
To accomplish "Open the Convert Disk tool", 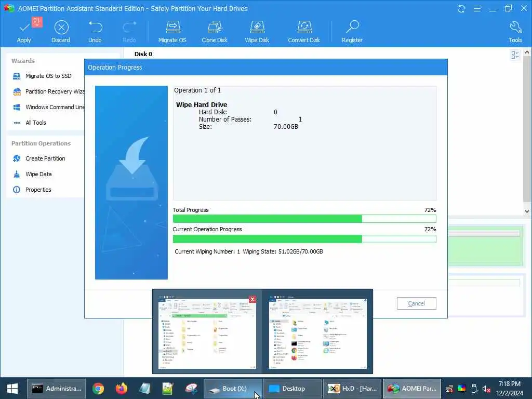I will click(304, 32).
